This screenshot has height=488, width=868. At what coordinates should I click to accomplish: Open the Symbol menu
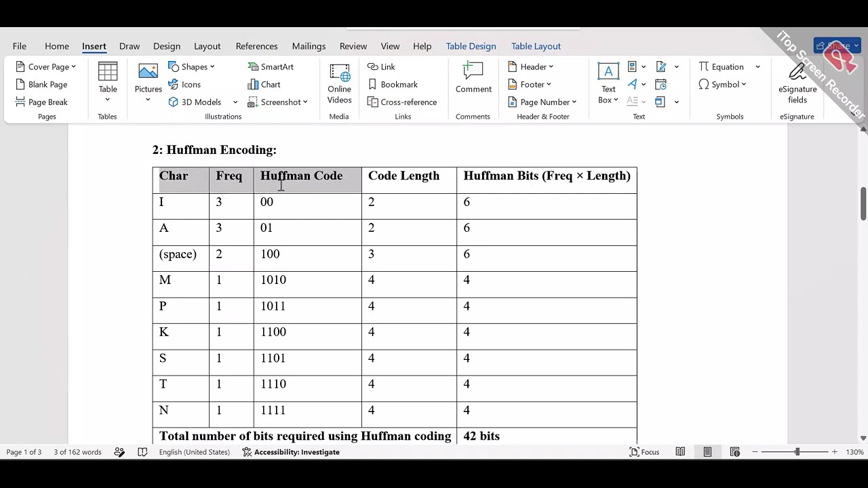722,84
